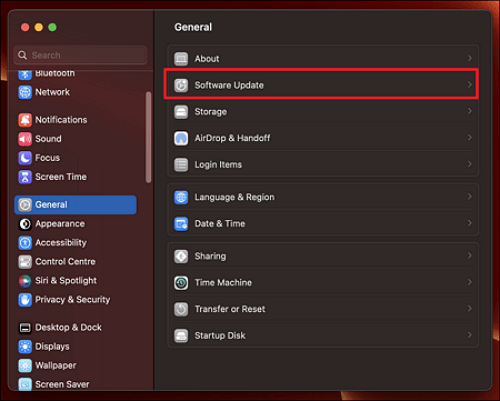The image size is (500, 401).
Task: Click the Displays sun icon
Action: (25, 347)
